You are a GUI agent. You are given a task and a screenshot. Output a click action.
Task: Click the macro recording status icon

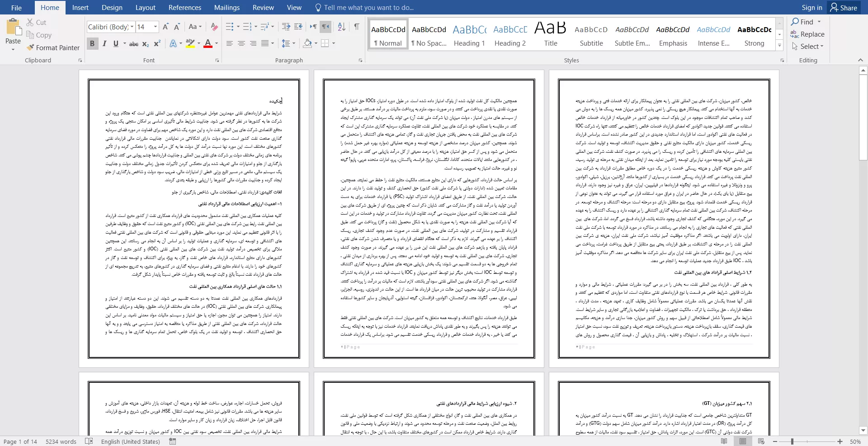172,441
